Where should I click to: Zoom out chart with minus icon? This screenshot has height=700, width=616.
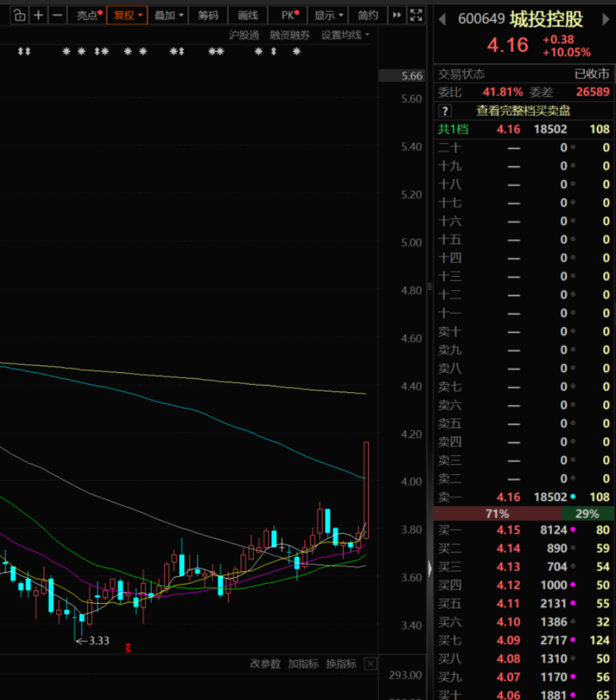point(57,16)
